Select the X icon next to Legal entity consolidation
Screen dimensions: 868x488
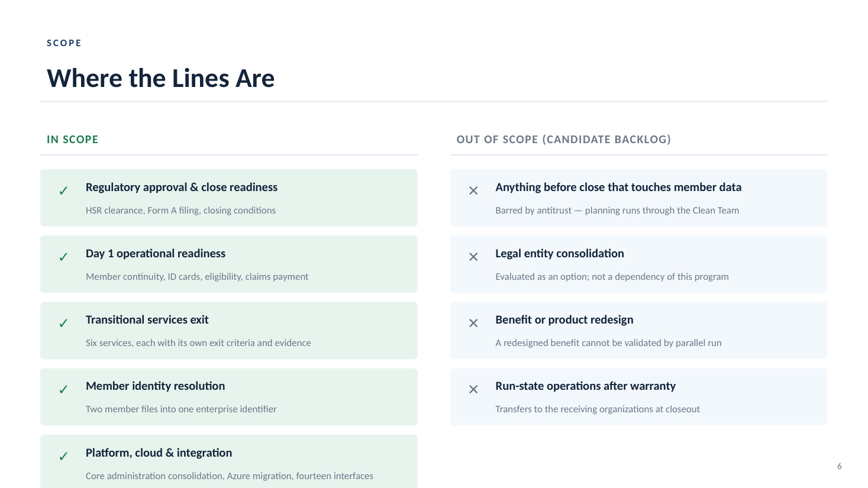(x=473, y=257)
